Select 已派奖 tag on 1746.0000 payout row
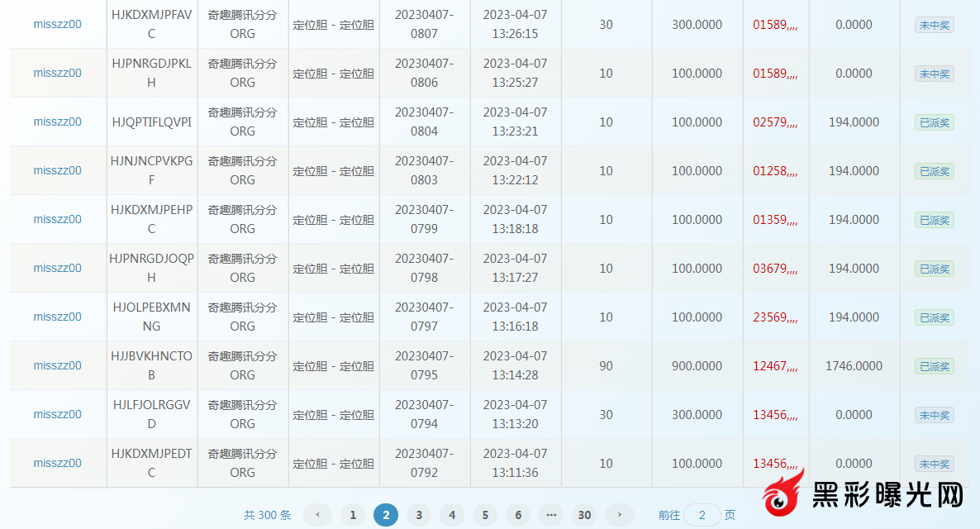 934,367
